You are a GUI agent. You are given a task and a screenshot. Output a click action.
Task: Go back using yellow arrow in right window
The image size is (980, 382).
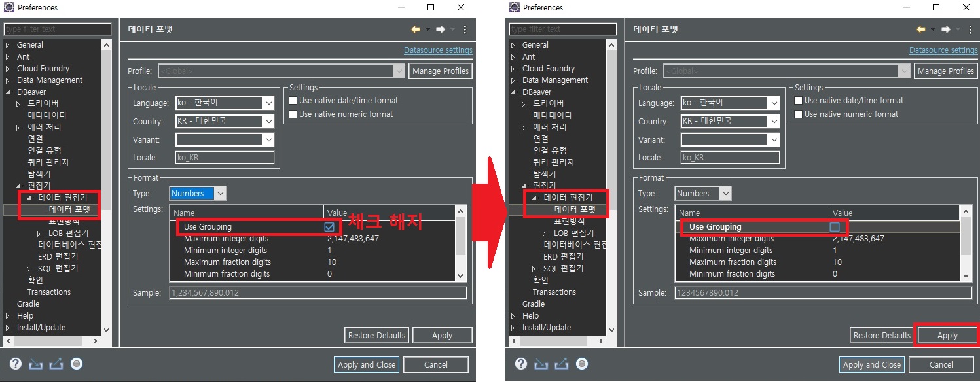(921, 29)
